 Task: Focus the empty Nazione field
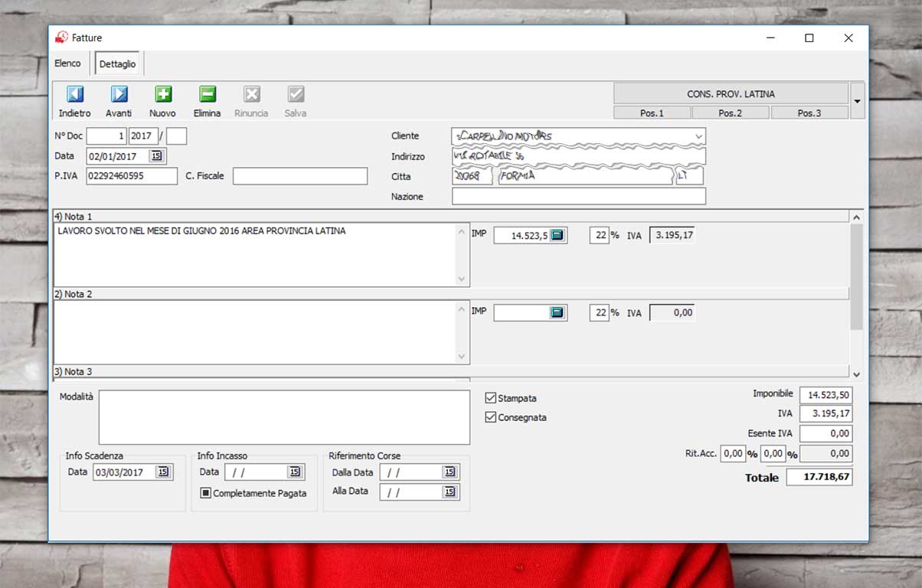[579, 197]
